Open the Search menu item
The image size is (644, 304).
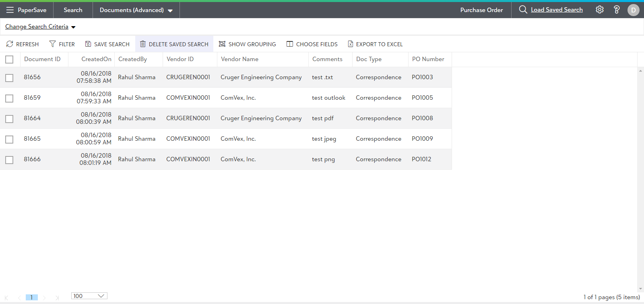pyautogui.click(x=73, y=10)
